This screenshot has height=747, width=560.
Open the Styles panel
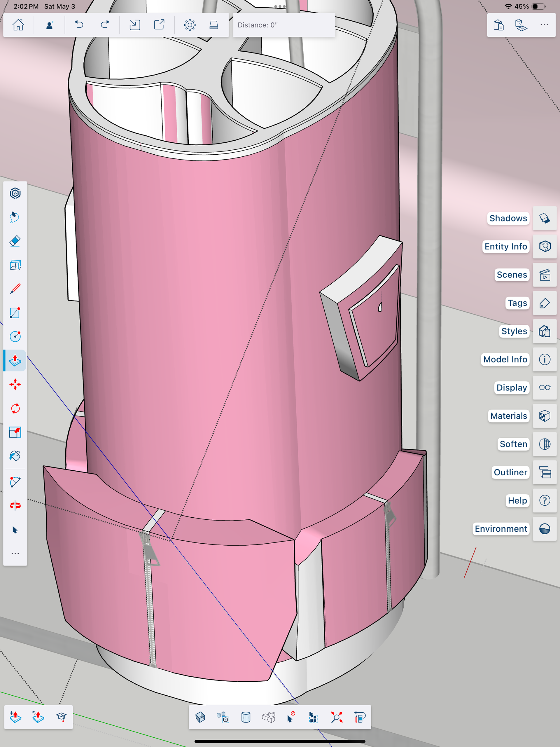coord(545,331)
